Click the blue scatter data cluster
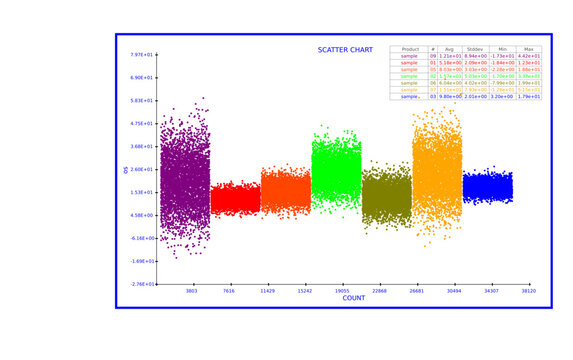The height and width of the screenshot is (360, 573). [x=487, y=186]
